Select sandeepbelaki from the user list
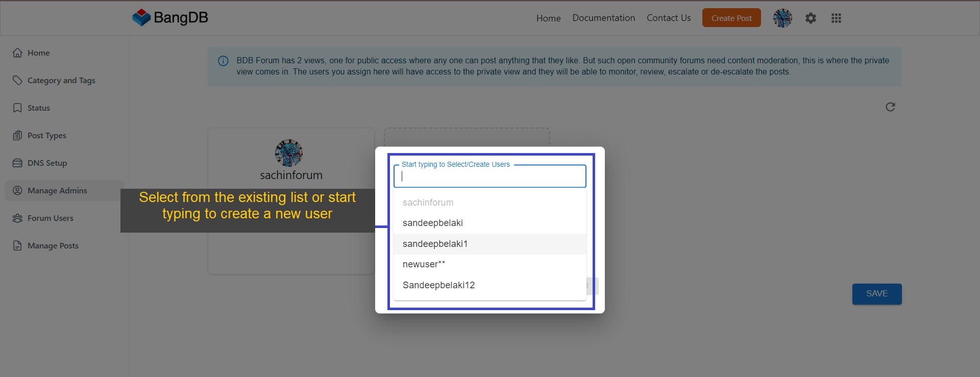 490,223
